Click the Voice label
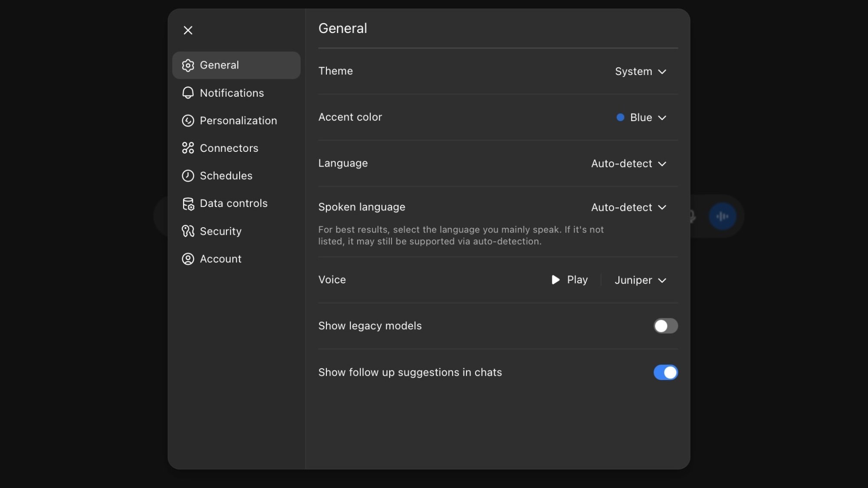The height and width of the screenshot is (488, 868). tap(332, 280)
